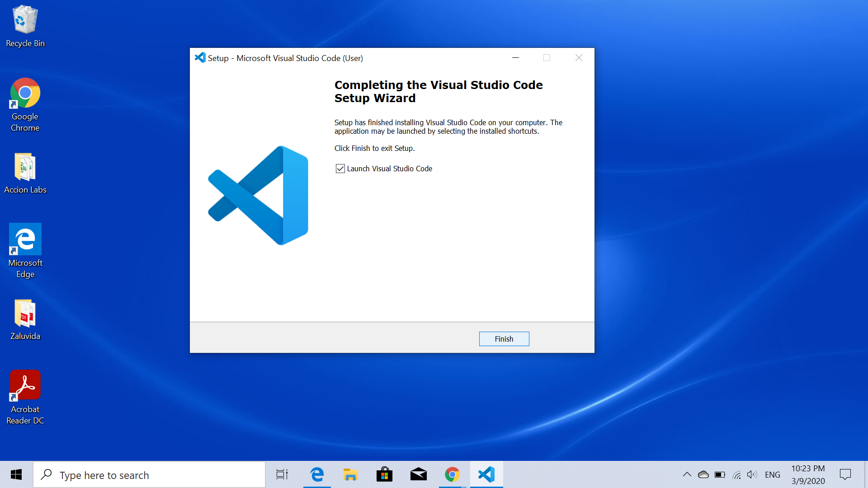Open the Windows Start menu
The height and width of the screenshot is (488, 868).
16,474
